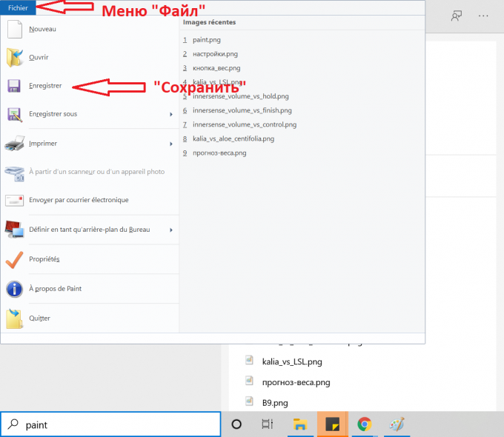
Task: Expand the arrière-plan du Bureau submenu arrow
Action: (x=170, y=230)
